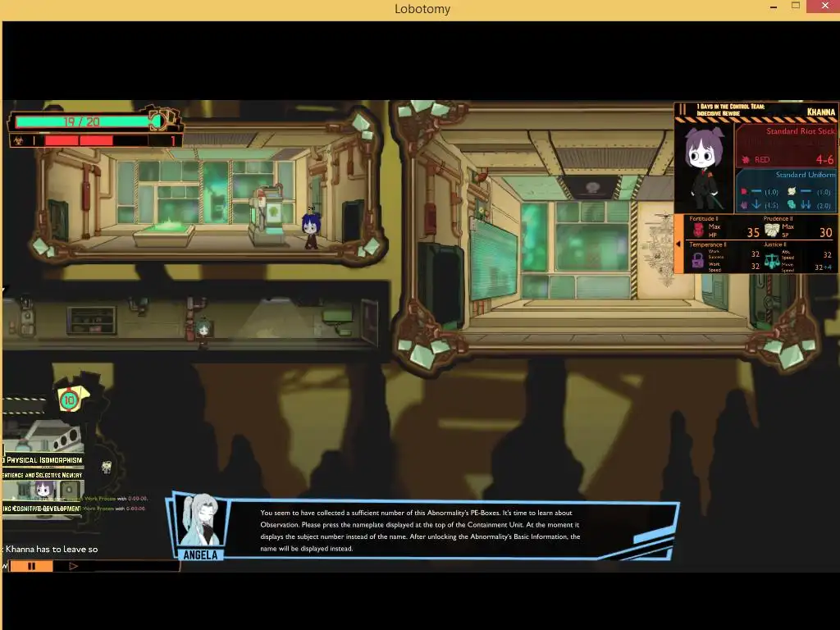This screenshot has width=840, height=630.
Task: Click the Prudence brain icon
Action: point(771,231)
